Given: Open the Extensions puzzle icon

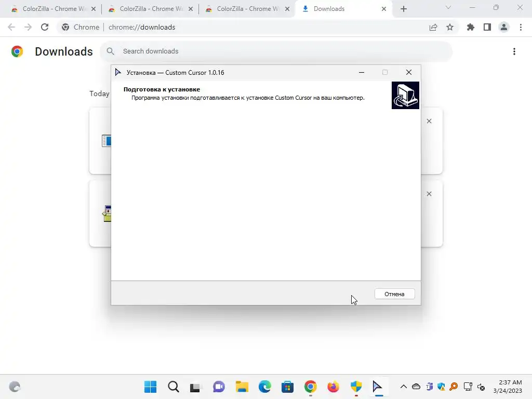Looking at the screenshot, I should point(471,27).
